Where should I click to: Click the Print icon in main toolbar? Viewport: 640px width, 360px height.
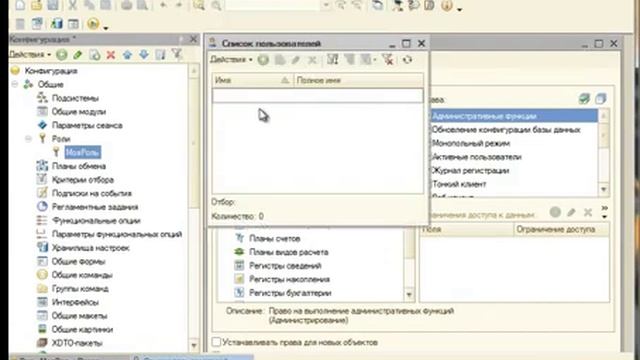126,5
